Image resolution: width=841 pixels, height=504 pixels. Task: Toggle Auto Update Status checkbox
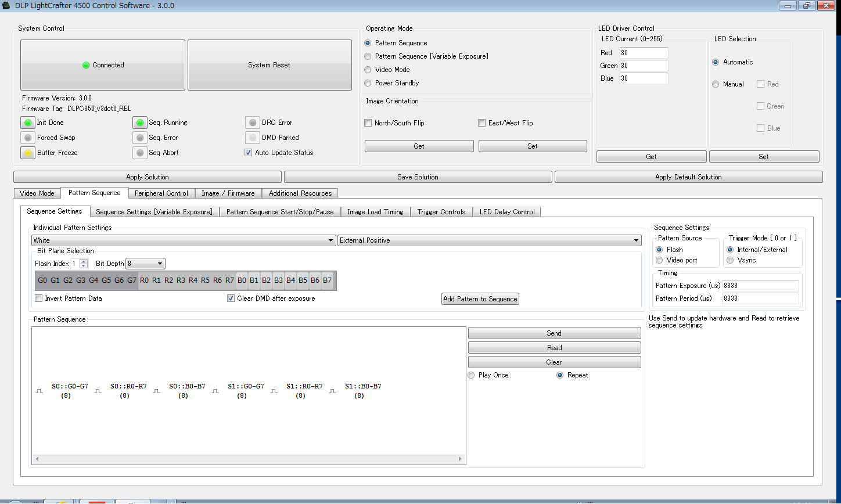[x=249, y=153]
